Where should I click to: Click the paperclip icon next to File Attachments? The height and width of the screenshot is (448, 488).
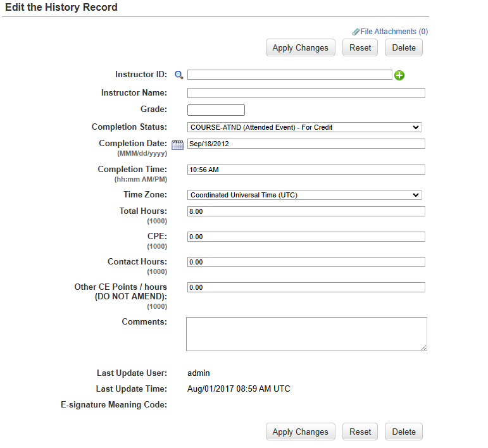356,32
